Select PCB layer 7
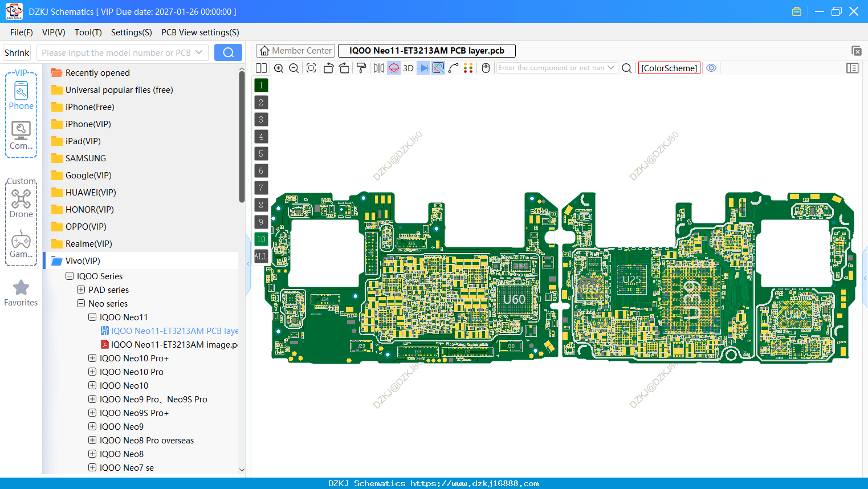This screenshot has width=868, height=489. [x=261, y=188]
